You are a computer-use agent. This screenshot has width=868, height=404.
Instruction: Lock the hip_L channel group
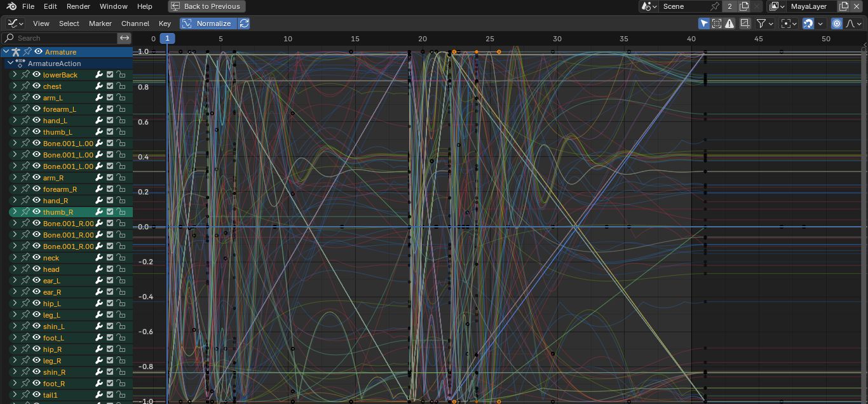point(121,304)
